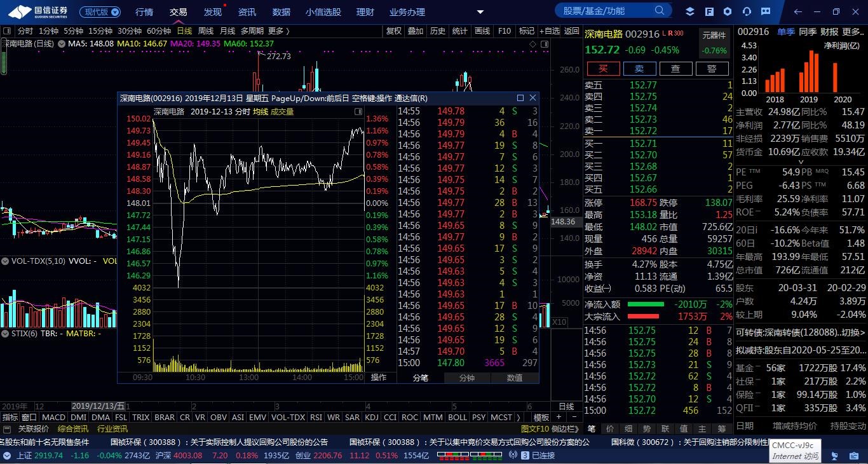This screenshot has width=868, height=464.
Task: Click the plus zoom button beside 模板
Action: 559,417
